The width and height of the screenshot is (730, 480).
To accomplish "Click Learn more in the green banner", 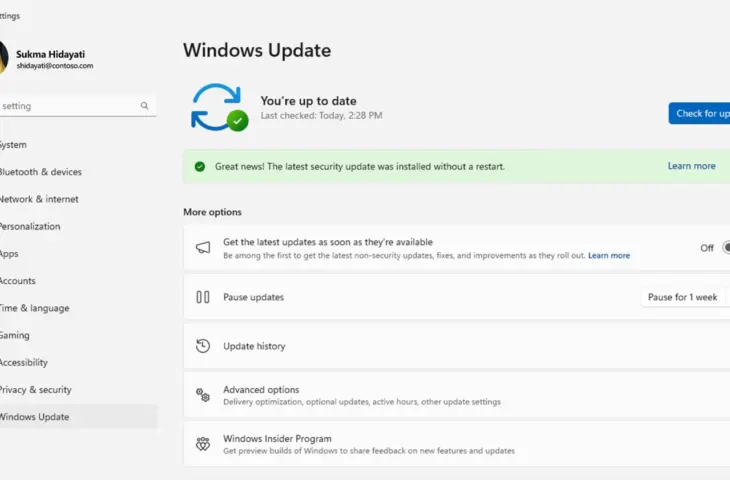I will point(691,166).
